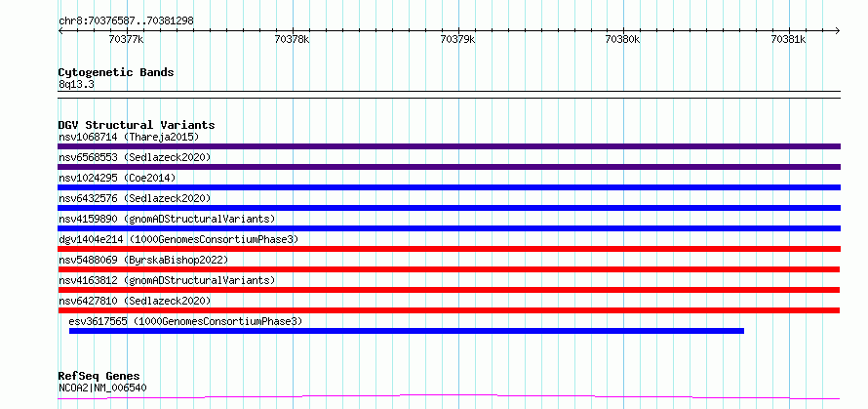Click label nsv6568553 (Sedlazeck2020)
This screenshot has height=409, width=868.
point(135,157)
